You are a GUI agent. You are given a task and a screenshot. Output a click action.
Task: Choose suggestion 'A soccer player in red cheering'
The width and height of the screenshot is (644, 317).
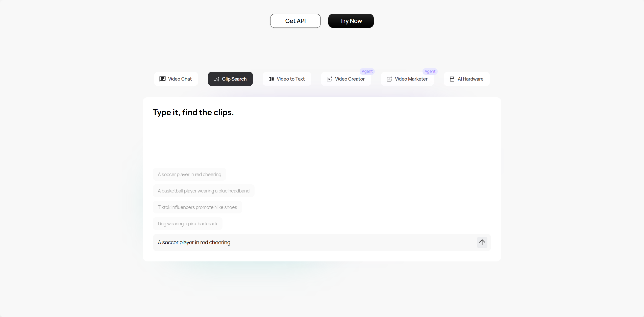[189, 174]
